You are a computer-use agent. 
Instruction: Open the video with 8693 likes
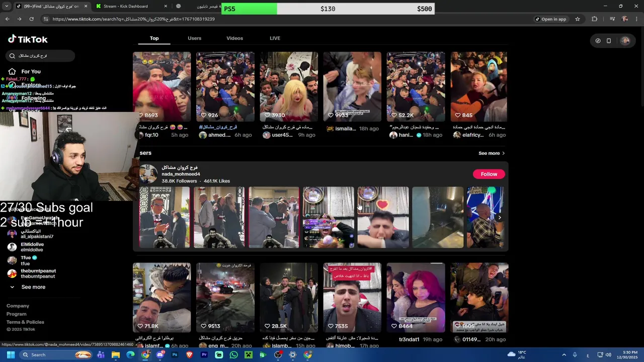pos(162,86)
